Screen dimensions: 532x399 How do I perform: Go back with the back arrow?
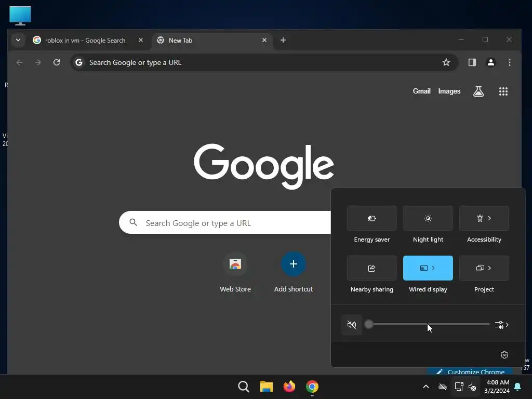19,62
